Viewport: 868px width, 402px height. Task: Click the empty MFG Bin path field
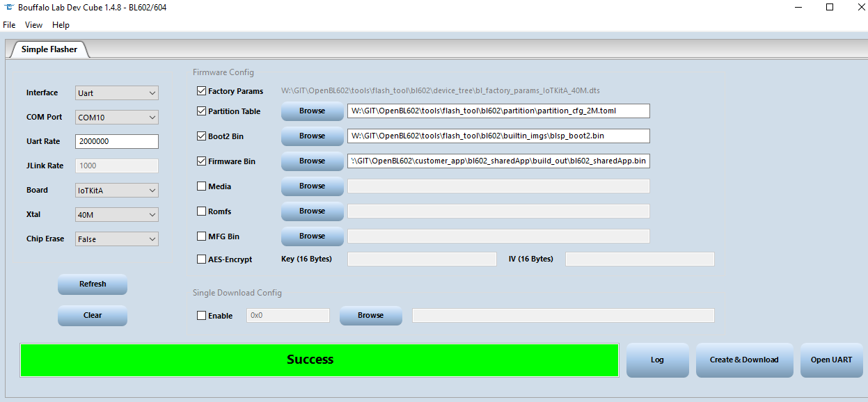point(498,236)
